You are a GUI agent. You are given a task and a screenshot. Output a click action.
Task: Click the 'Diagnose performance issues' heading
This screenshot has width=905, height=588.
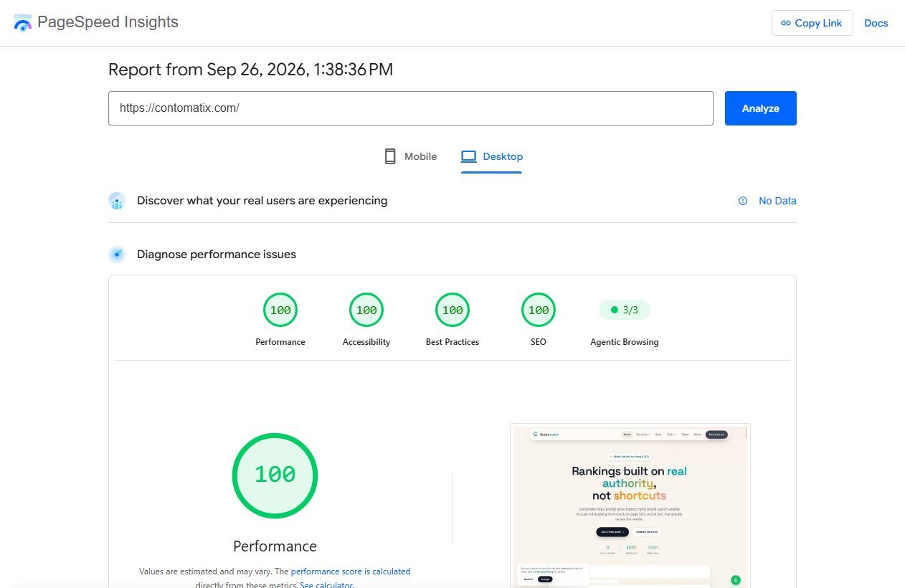click(x=217, y=255)
